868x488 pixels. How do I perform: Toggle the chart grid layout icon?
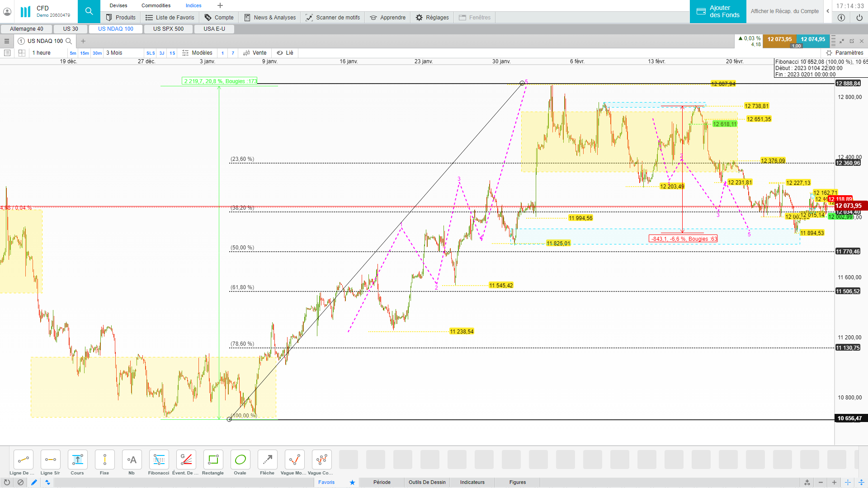click(x=22, y=53)
